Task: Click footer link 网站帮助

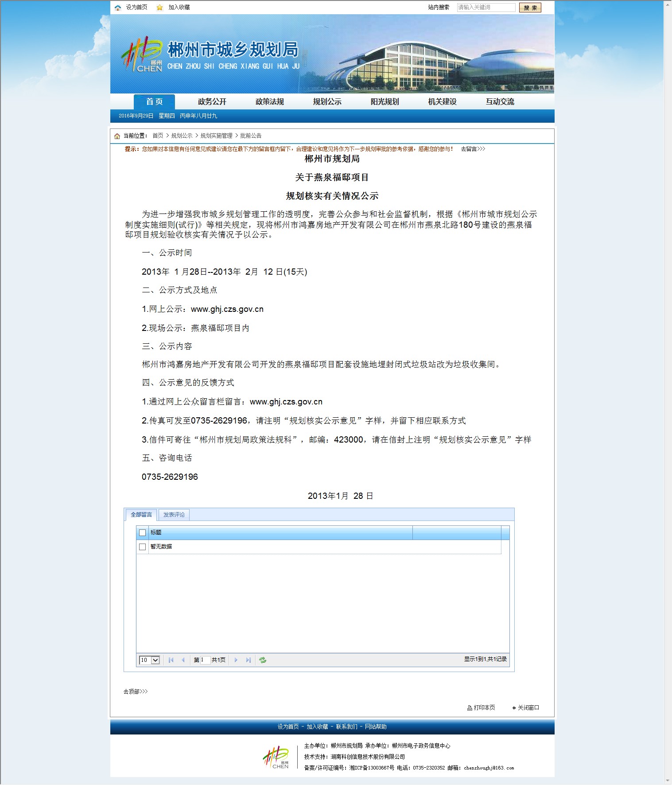Action: tap(376, 727)
